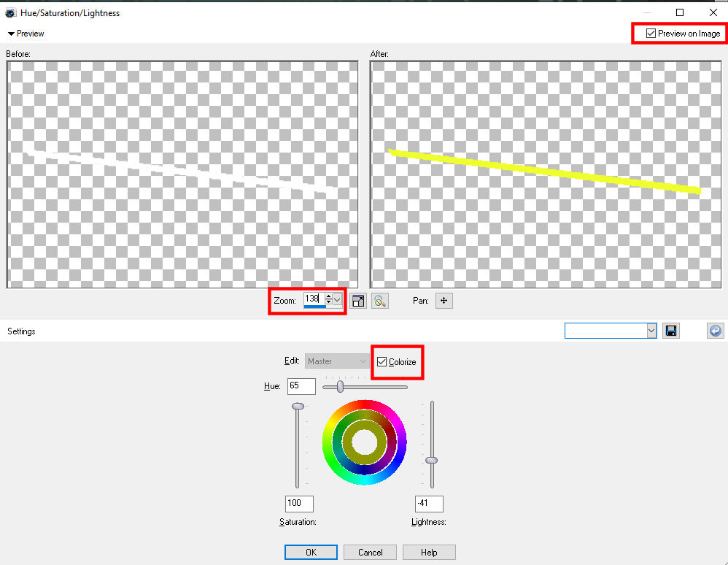Click the Hue value field
This screenshot has width=728, height=565.
[301, 386]
